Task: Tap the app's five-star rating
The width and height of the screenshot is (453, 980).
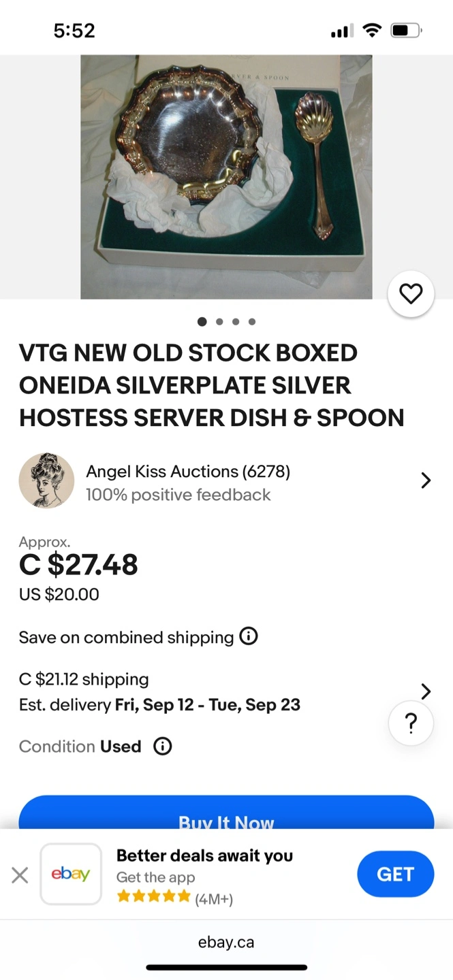Action: [x=153, y=897]
